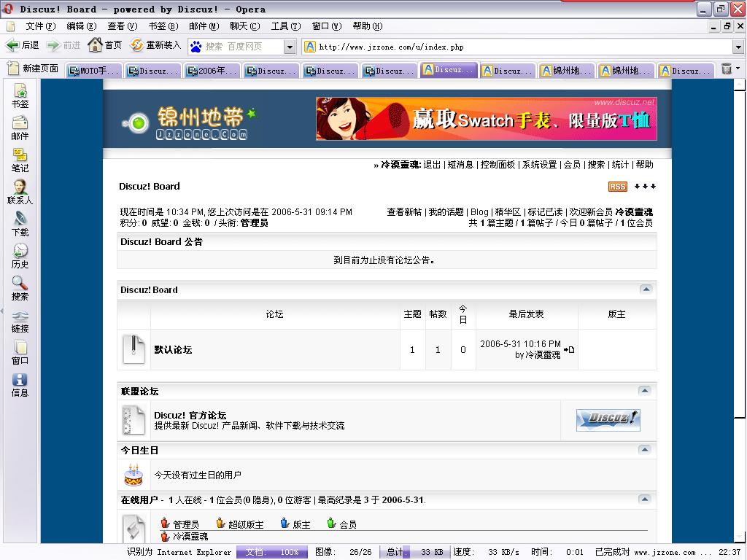The image size is (747, 560).
Task: Open the 笔记 notes panel icon
Action: pyautogui.click(x=20, y=160)
